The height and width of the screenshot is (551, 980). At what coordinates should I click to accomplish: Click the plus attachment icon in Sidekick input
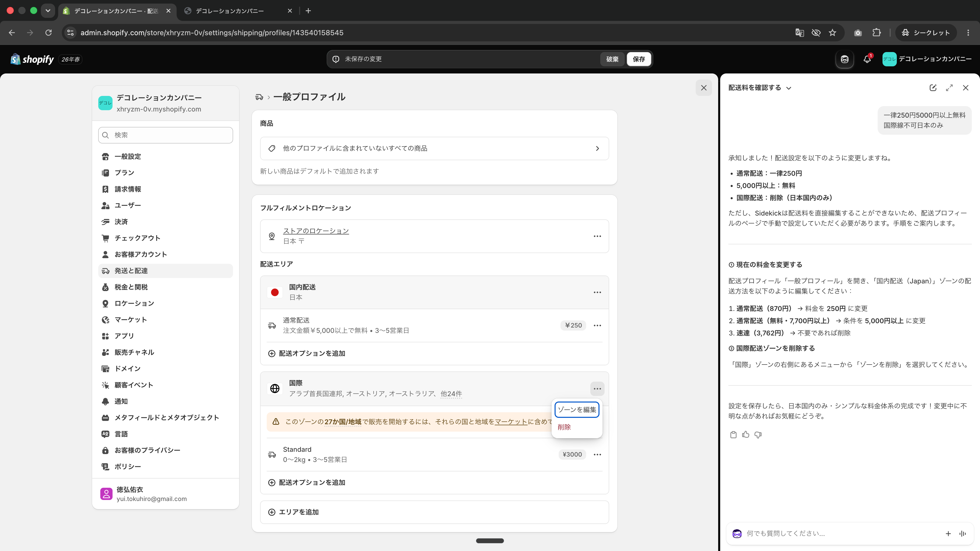click(948, 533)
